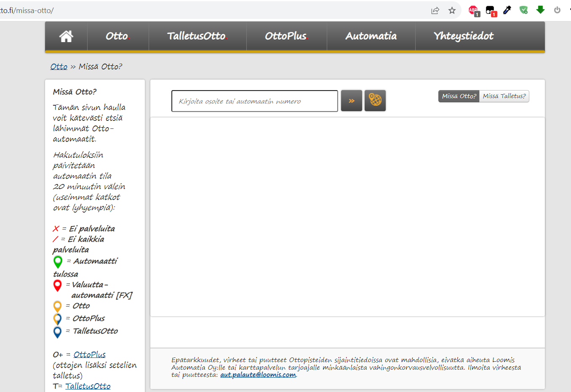Click the blue 'TalletusOtto' map pin legend icon
The width and height of the screenshot is (571, 392).
[58, 331]
